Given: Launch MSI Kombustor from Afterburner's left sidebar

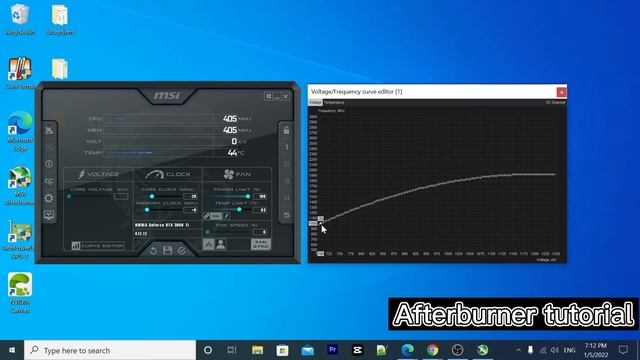Looking at the screenshot, I should [49, 147].
